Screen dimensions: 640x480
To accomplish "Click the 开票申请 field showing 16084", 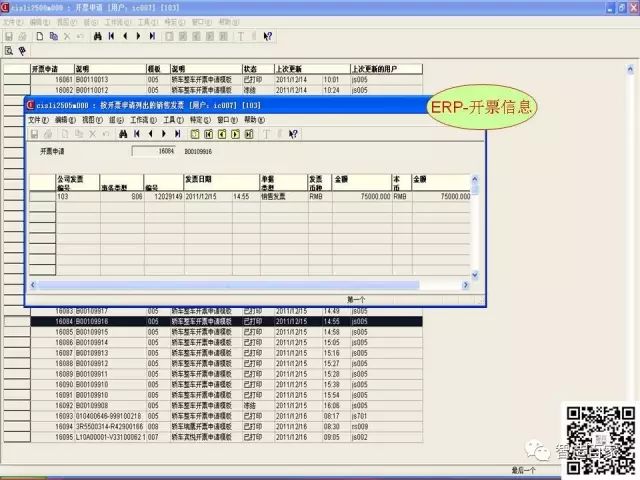I will (x=153, y=151).
